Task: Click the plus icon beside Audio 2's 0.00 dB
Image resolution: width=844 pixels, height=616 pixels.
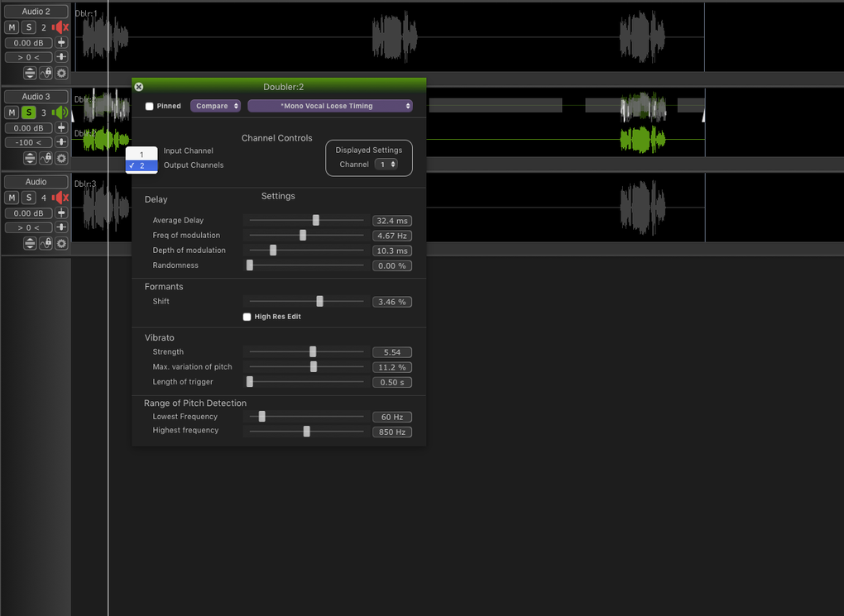Action: click(61, 42)
